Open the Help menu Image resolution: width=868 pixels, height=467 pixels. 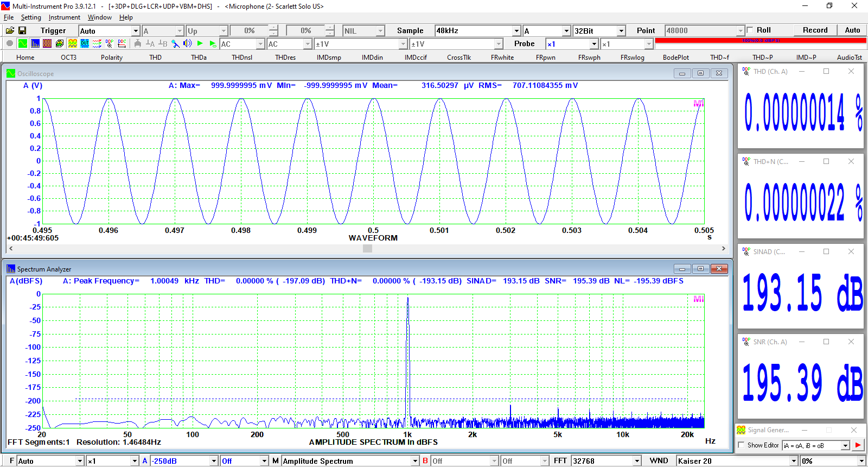click(126, 17)
